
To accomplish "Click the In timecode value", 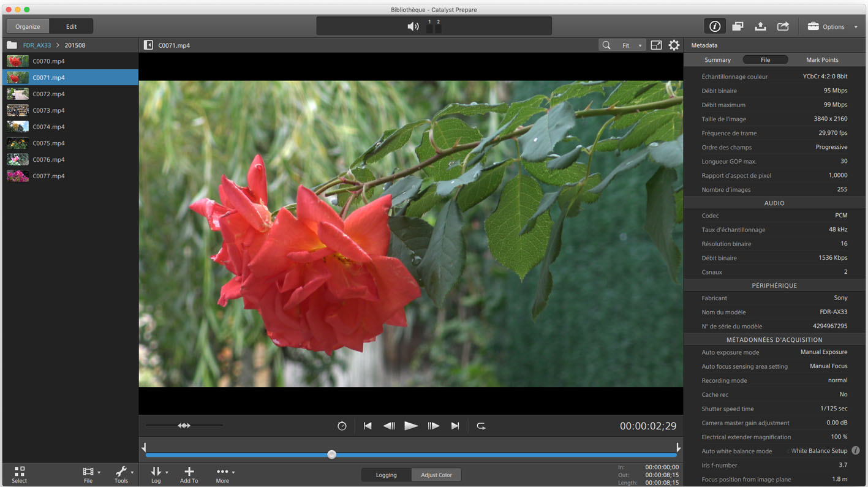I will (662, 467).
